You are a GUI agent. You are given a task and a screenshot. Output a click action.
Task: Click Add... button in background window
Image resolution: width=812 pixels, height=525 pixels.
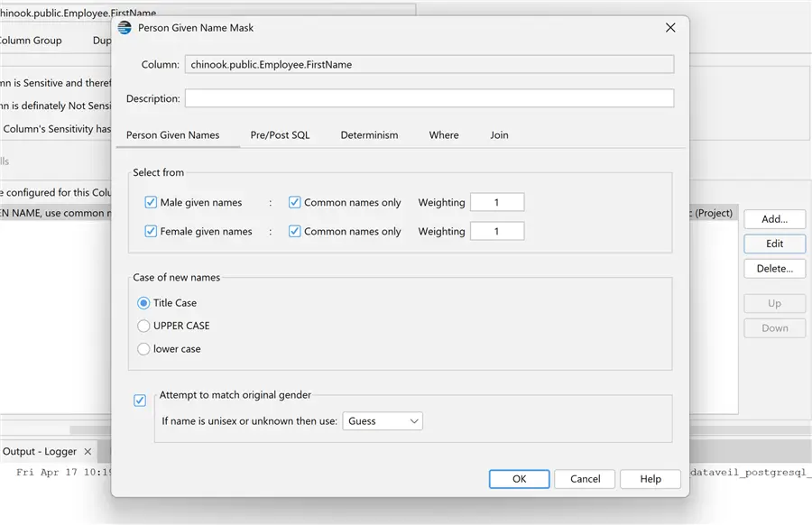(x=775, y=219)
